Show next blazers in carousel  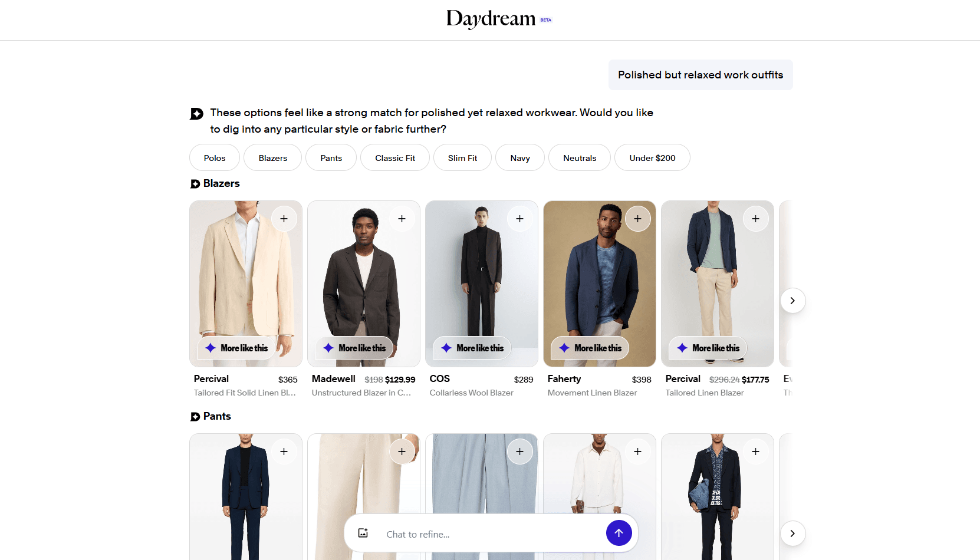792,301
